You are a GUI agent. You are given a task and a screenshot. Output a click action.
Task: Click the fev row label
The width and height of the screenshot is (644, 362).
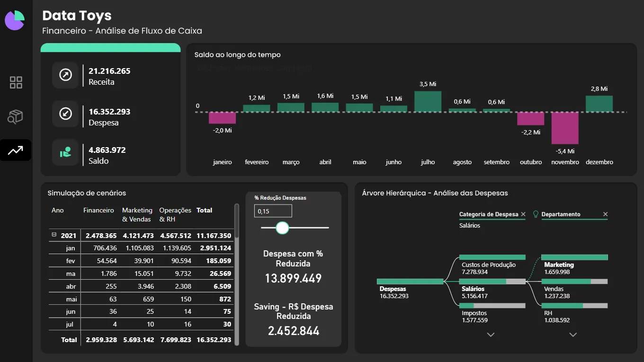71,261
